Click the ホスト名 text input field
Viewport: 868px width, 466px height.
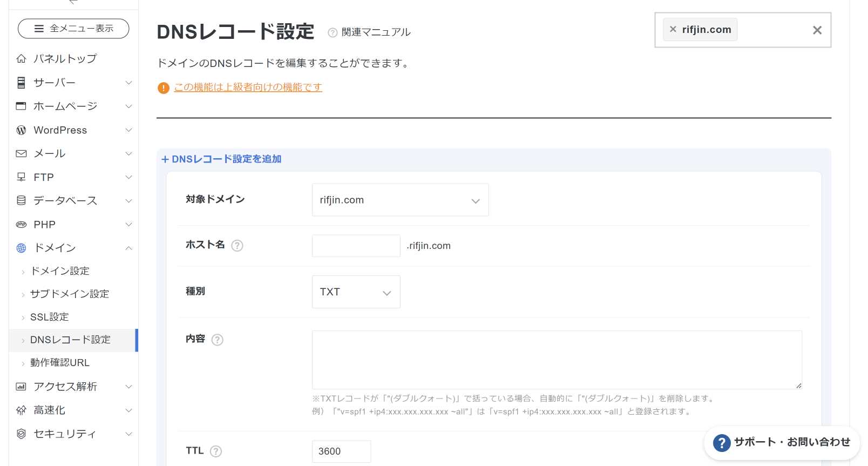click(x=356, y=246)
